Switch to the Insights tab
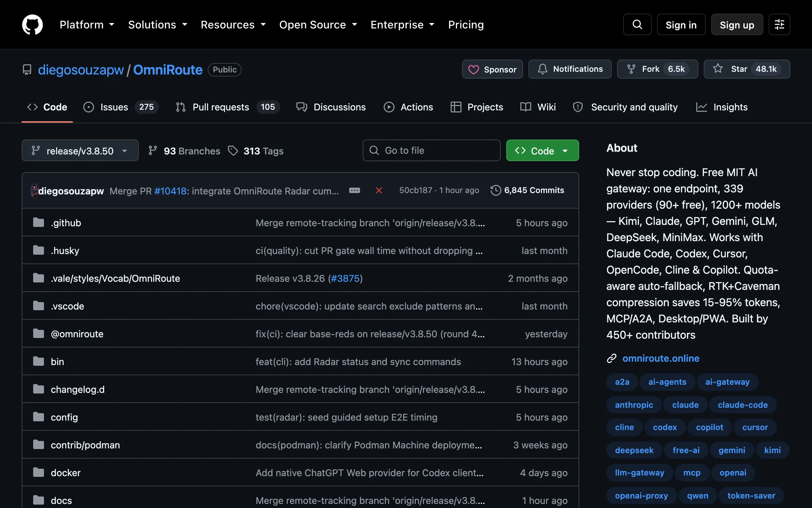The height and width of the screenshot is (508, 812). point(722,107)
